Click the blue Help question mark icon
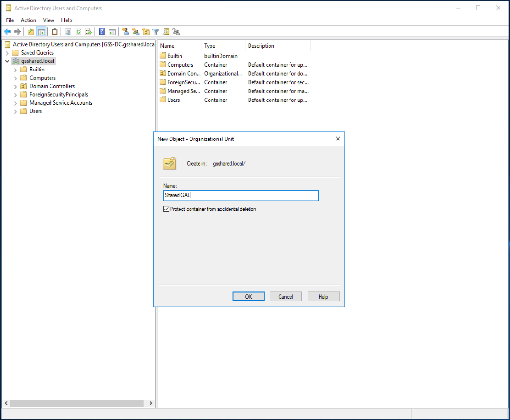Image resolution: width=510 pixels, height=420 pixels. click(102, 32)
